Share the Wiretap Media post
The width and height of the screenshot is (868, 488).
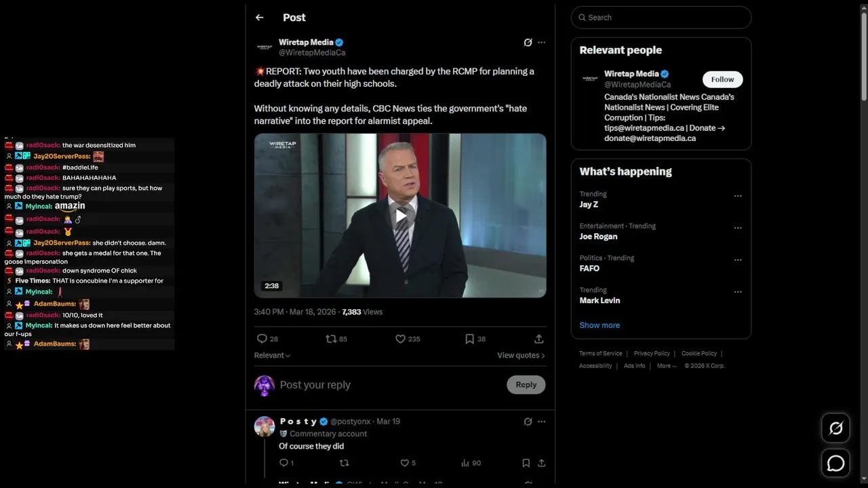[538, 339]
